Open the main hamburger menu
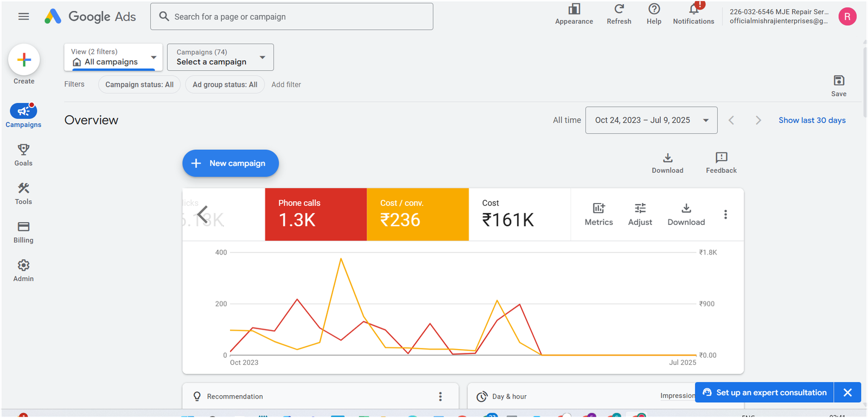This screenshot has height=418, width=868. pos(24,16)
